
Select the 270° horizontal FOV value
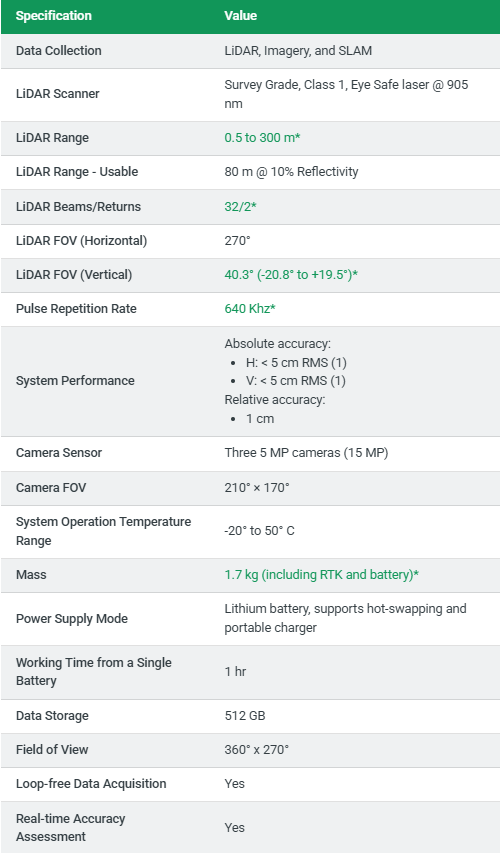click(237, 240)
